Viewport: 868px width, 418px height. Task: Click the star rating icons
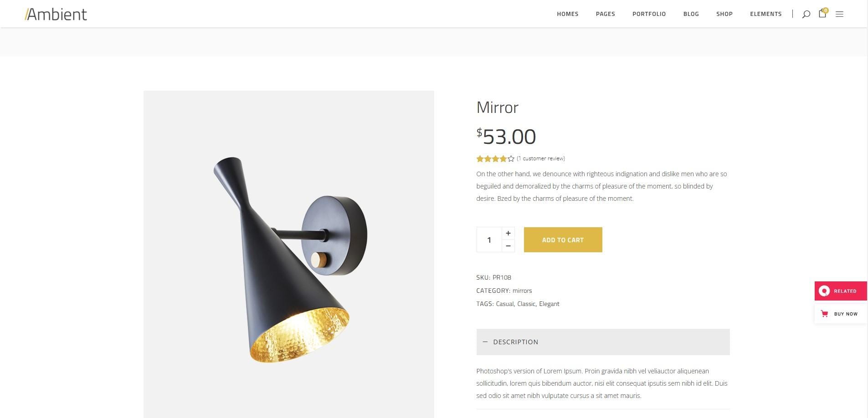495,158
